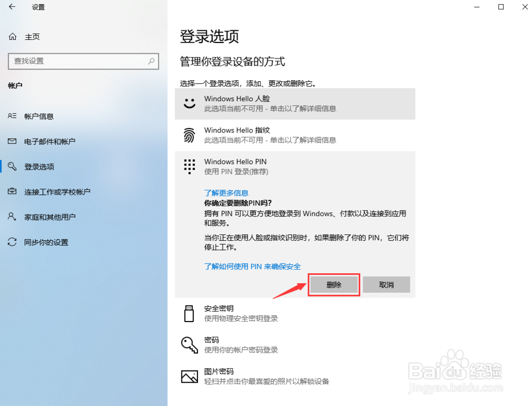The width and height of the screenshot is (532, 406).
Task: Click the envelope icon for 电子邮件和帐户
Action: [12, 141]
